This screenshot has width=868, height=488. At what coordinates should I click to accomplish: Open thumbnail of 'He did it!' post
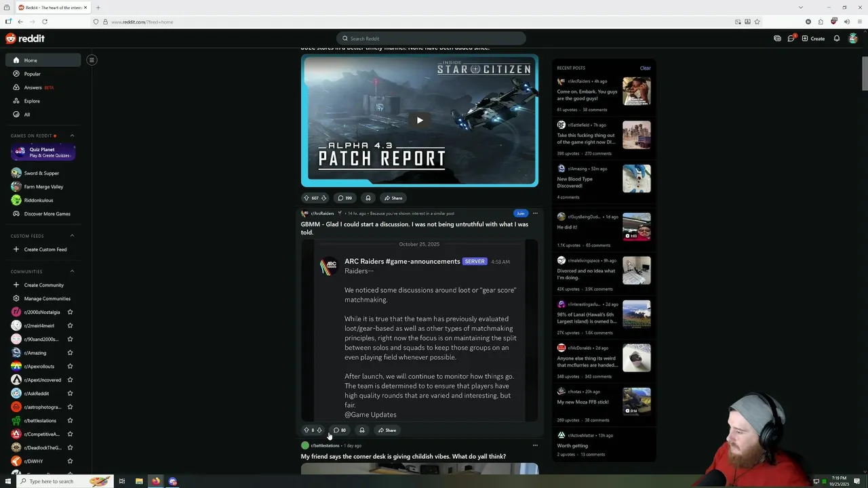(637, 227)
